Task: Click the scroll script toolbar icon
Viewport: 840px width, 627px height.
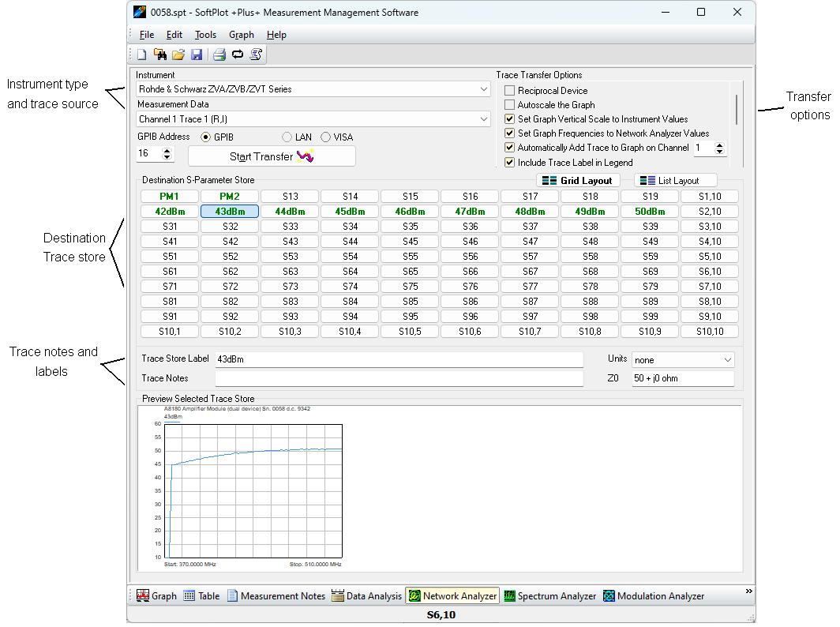Action: (x=256, y=54)
